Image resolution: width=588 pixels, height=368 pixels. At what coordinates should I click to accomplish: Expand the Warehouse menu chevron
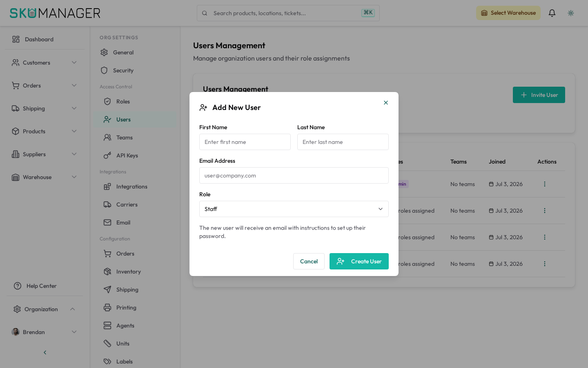click(74, 177)
